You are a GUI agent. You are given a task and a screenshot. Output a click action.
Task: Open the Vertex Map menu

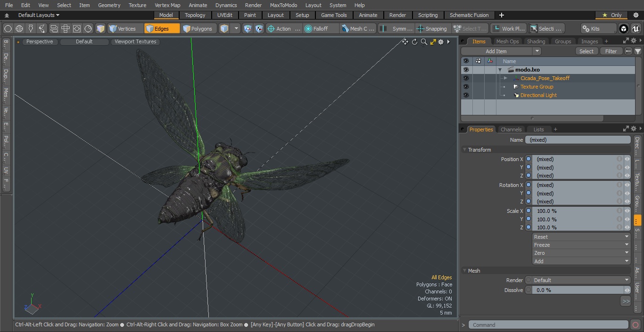point(167,5)
